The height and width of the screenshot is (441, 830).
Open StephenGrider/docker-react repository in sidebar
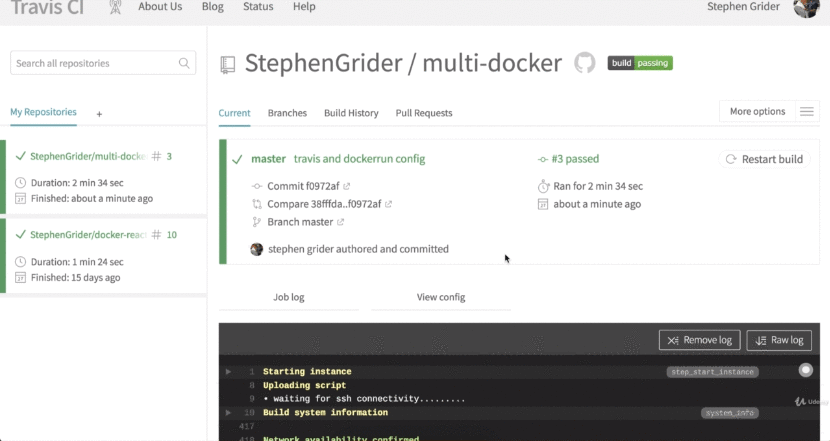[x=88, y=235]
